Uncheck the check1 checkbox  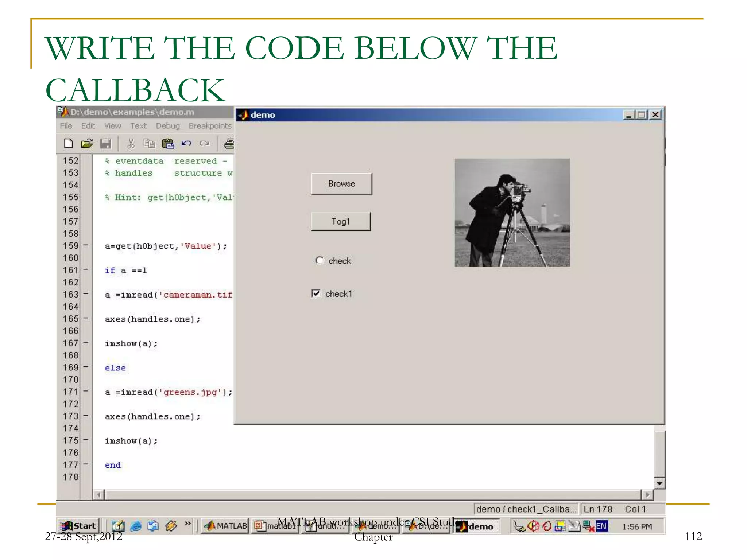316,293
